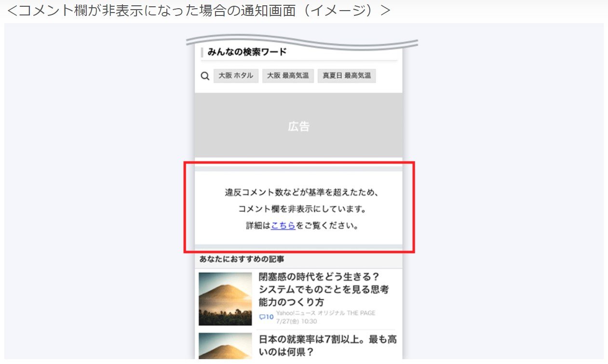Click the Yahoo!ニュース オリジナル THE PAGE source
Screen dimensions: 608x364
pos(325,313)
